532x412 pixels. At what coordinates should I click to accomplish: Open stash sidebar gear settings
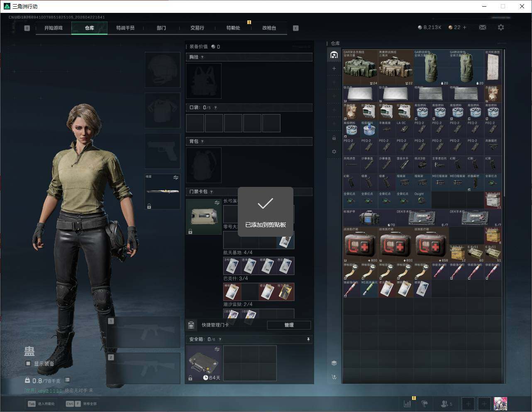pos(334,152)
